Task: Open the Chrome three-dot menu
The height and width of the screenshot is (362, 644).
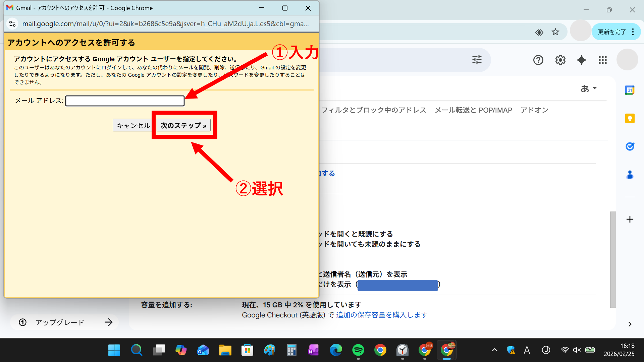Action: click(633, 32)
